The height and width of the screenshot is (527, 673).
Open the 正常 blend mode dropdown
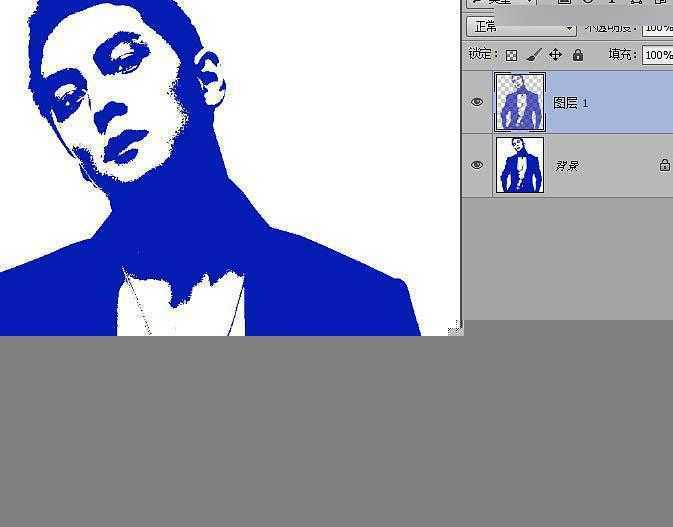(521, 27)
